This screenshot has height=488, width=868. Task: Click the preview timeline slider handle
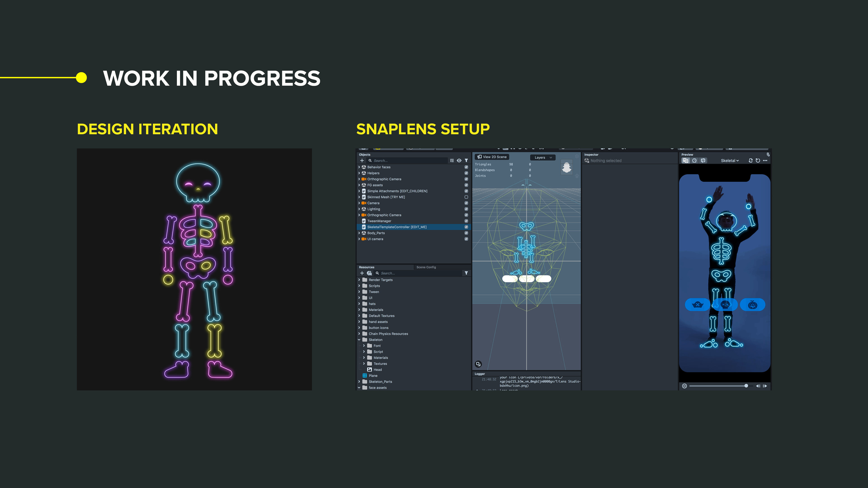[746, 386]
